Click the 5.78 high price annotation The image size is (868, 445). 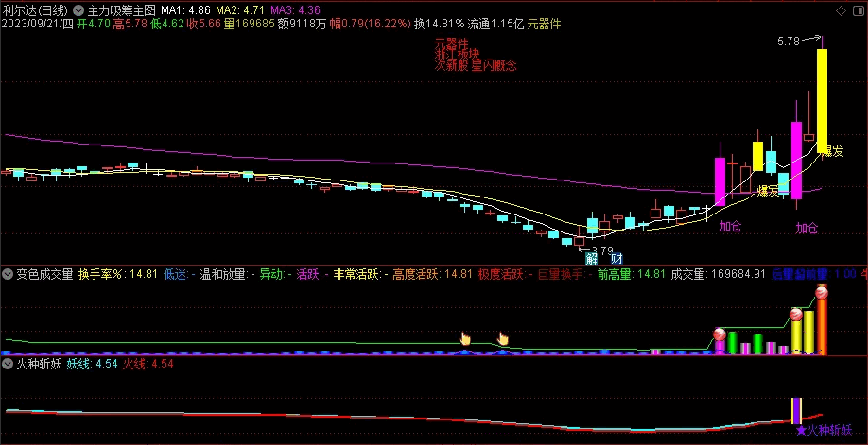coord(789,41)
